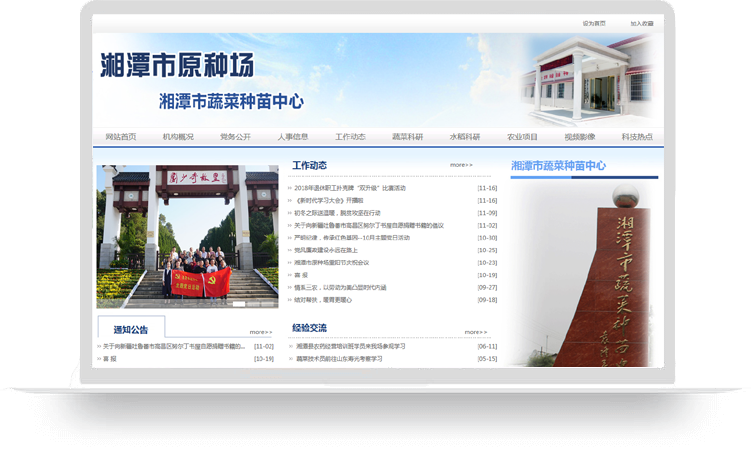
Task: Click the 加入收藏 link at the top
Action: click(x=641, y=23)
